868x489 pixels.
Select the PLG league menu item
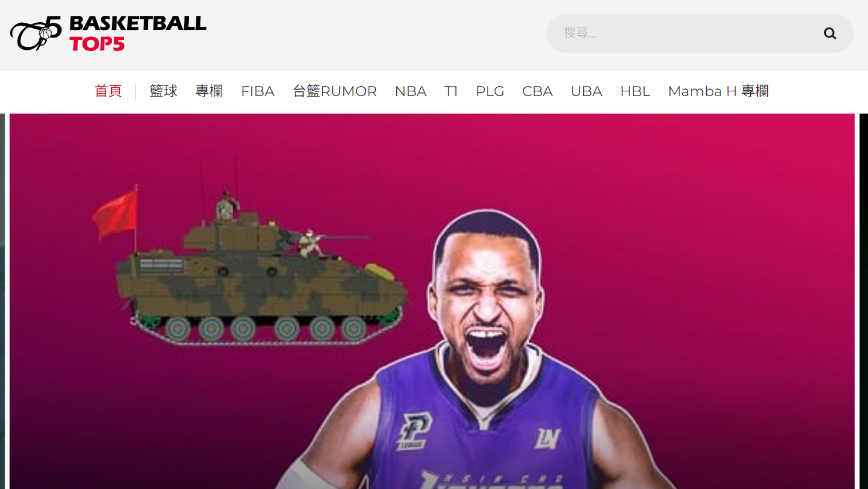[490, 91]
